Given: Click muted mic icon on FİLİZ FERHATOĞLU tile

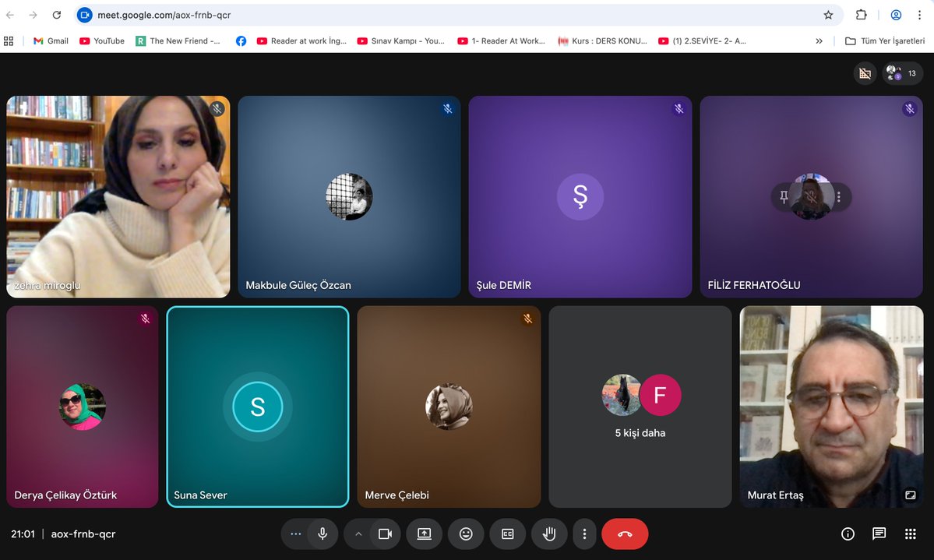Looking at the screenshot, I should point(909,108).
